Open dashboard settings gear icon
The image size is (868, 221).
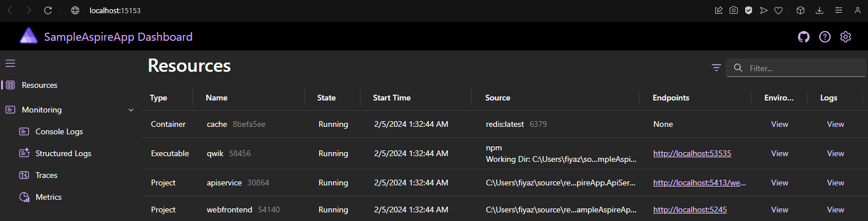coord(846,37)
